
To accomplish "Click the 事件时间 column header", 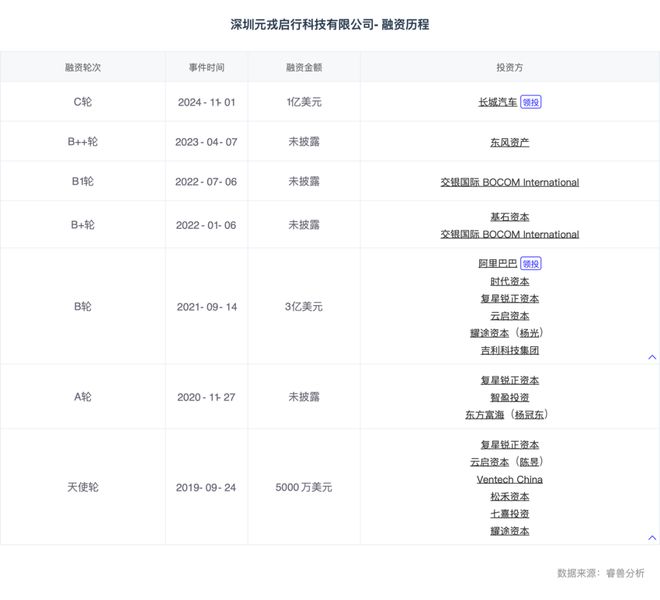I will [206, 67].
